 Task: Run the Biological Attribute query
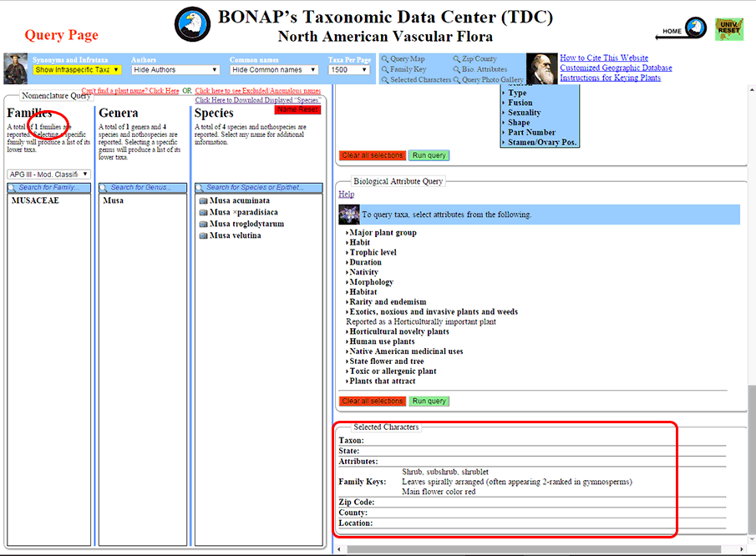[x=429, y=401]
